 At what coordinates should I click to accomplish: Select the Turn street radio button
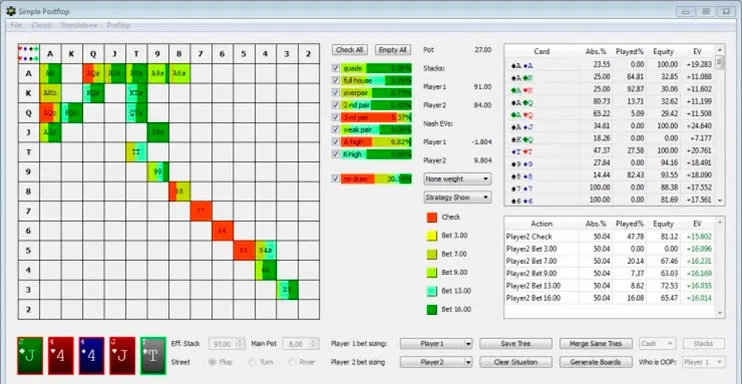tap(252, 362)
